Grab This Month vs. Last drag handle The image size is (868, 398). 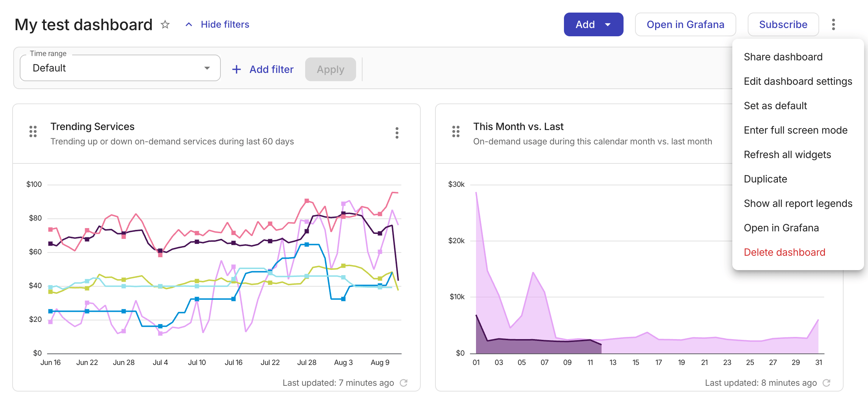tap(456, 131)
